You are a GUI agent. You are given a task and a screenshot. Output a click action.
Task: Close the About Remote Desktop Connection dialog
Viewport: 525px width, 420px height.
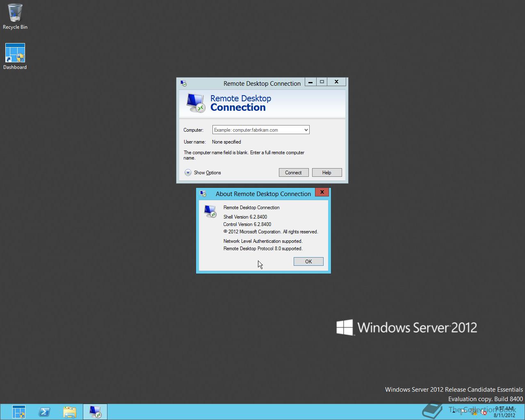[322, 192]
